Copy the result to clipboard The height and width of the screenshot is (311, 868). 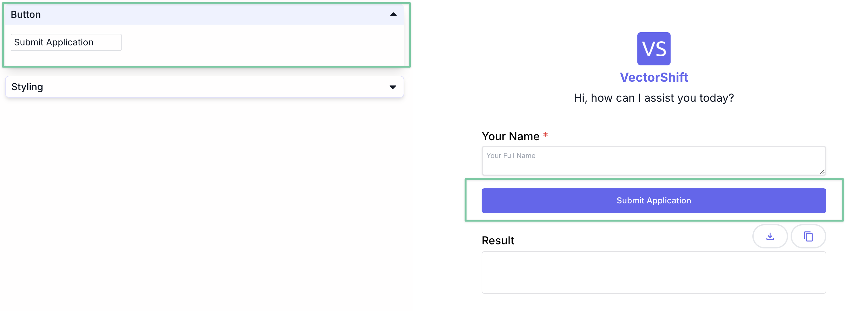(808, 236)
